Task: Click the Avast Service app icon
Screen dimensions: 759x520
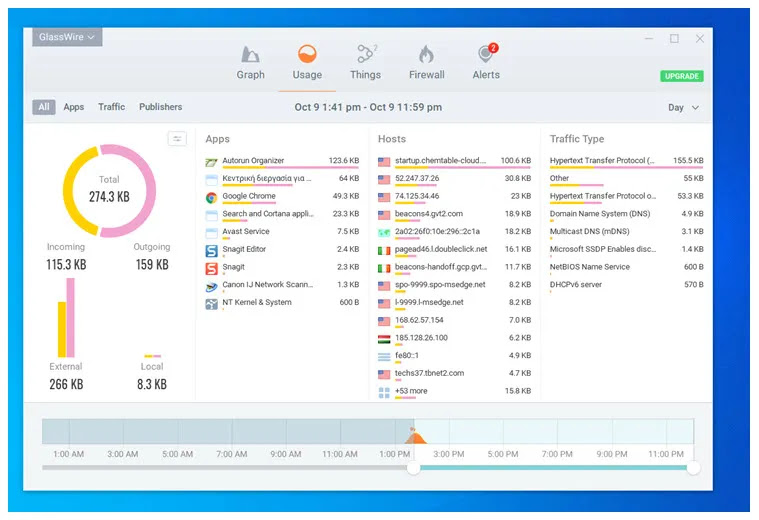Action: (x=212, y=233)
